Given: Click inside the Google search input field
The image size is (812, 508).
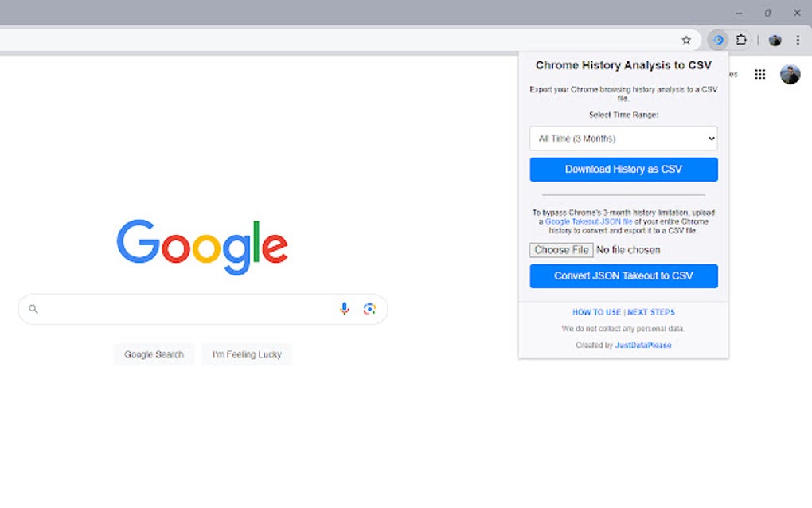Looking at the screenshot, I should [183, 308].
